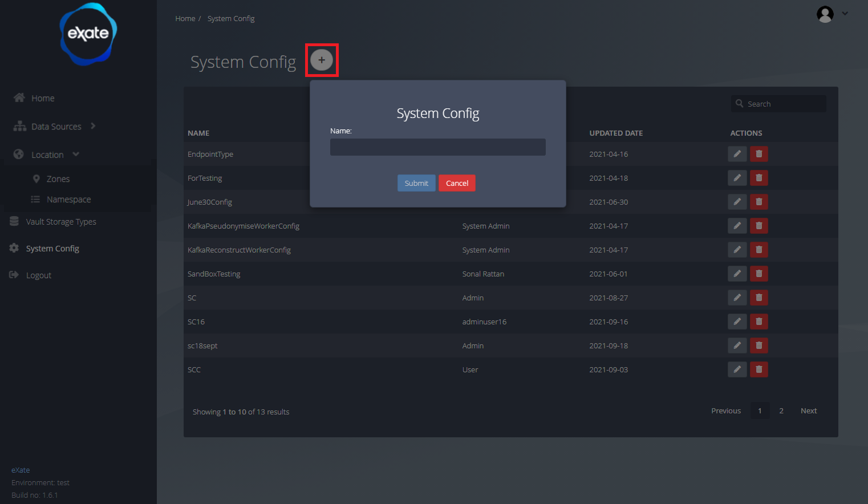Image resolution: width=868 pixels, height=504 pixels.
Task: Click the eXate logo
Action: pyautogui.click(x=88, y=34)
